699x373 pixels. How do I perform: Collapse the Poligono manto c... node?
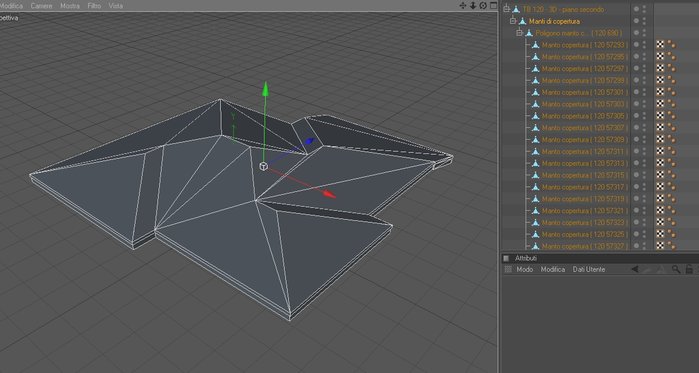pos(519,33)
